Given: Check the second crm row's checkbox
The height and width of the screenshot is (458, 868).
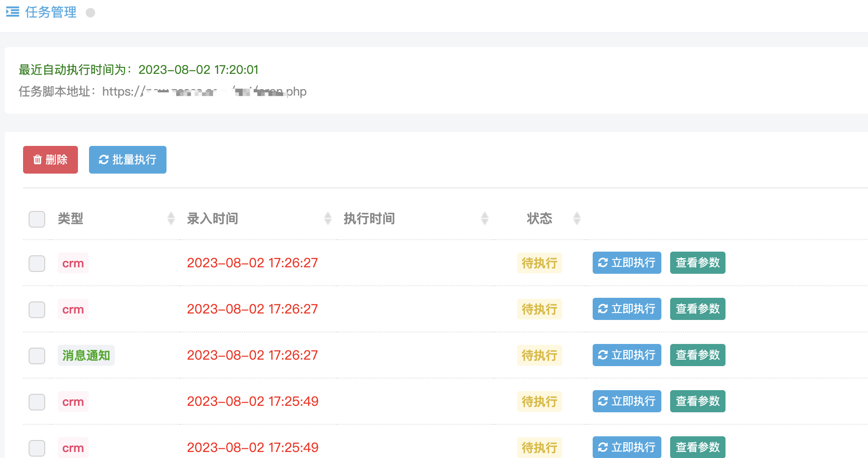Looking at the screenshot, I should tap(37, 309).
